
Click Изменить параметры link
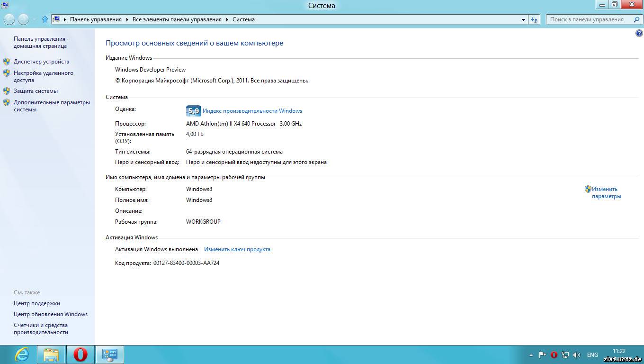click(x=606, y=192)
